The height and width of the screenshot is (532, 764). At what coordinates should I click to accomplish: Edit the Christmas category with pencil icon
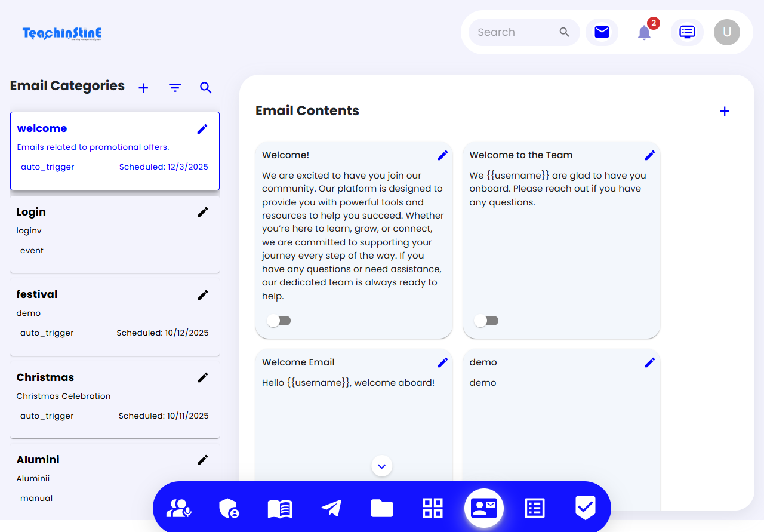tap(203, 377)
